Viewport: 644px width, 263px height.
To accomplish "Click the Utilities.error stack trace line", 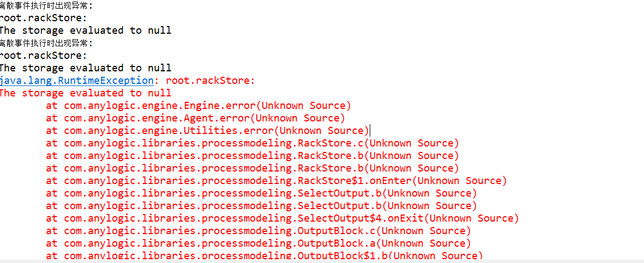I will (x=207, y=131).
